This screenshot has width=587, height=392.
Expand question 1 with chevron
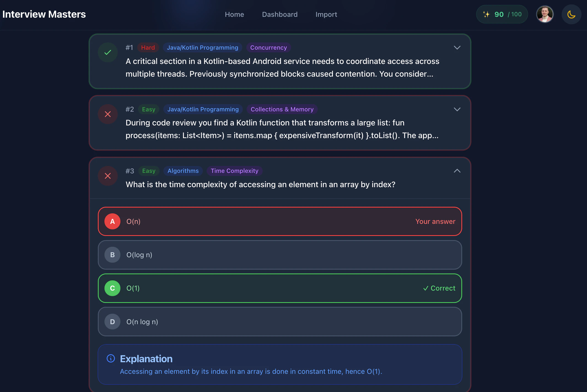click(x=457, y=48)
